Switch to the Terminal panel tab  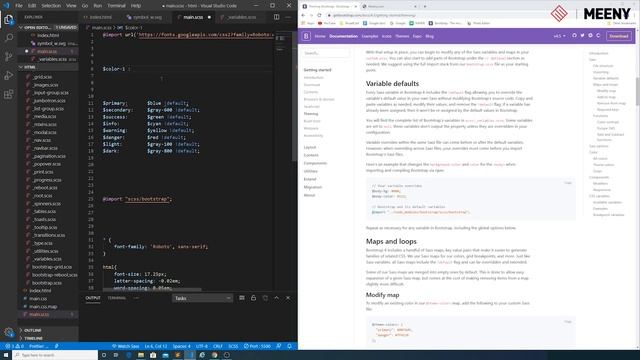tap(117, 298)
